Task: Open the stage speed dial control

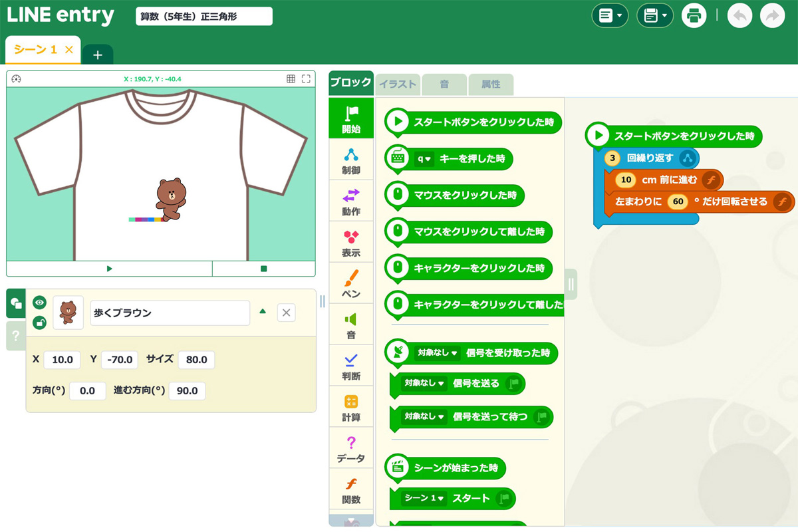Action: pos(15,78)
